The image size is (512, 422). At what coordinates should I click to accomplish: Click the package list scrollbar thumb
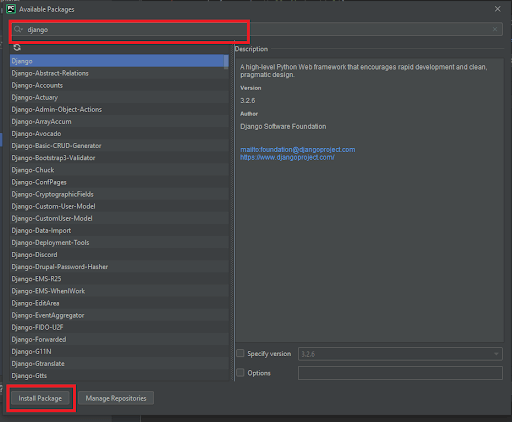tap(226, 62)
